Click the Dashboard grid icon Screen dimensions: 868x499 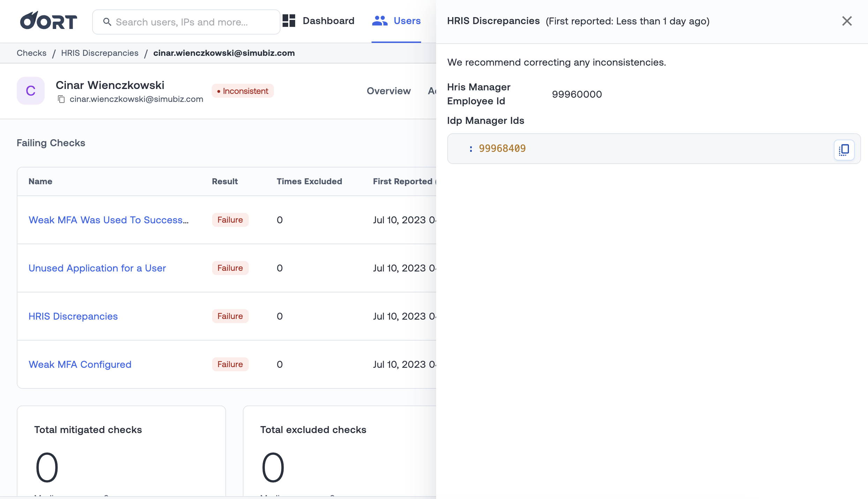pos(289,21)
